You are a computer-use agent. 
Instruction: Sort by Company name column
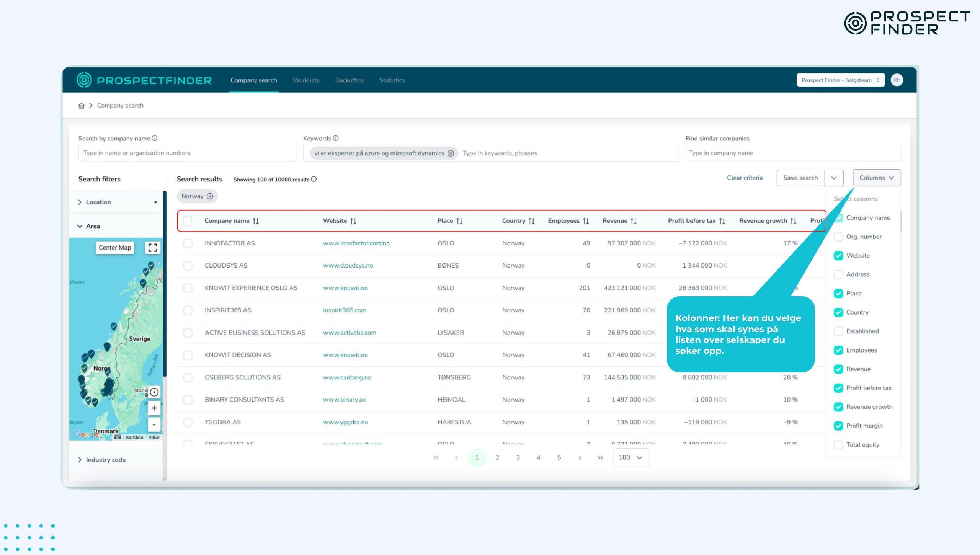[x=256, y=221]
